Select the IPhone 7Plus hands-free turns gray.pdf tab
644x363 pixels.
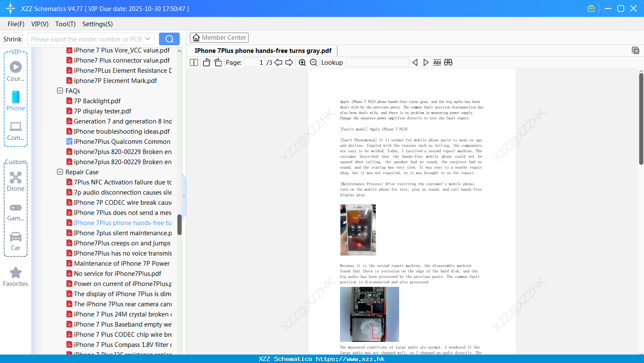click(263, 51)
